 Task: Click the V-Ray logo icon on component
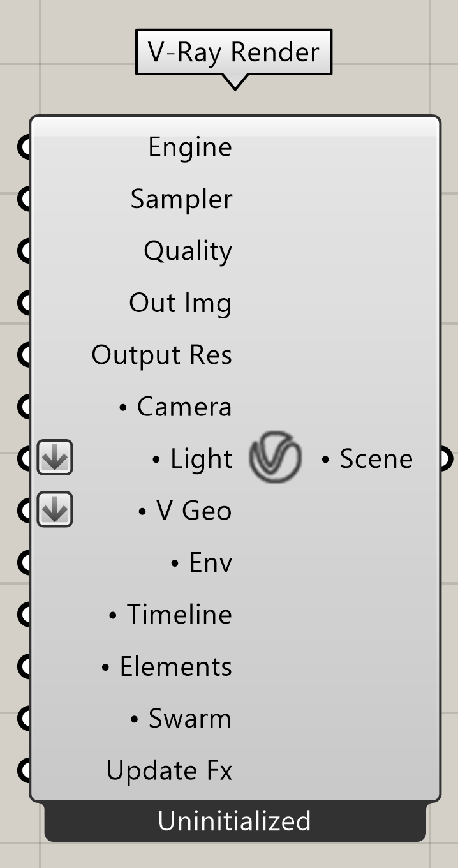pyautogui.click(x=275, y=458)
